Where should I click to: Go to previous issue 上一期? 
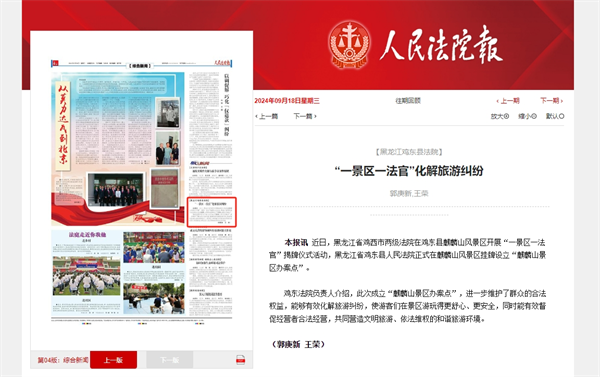(x=508, y=101)
